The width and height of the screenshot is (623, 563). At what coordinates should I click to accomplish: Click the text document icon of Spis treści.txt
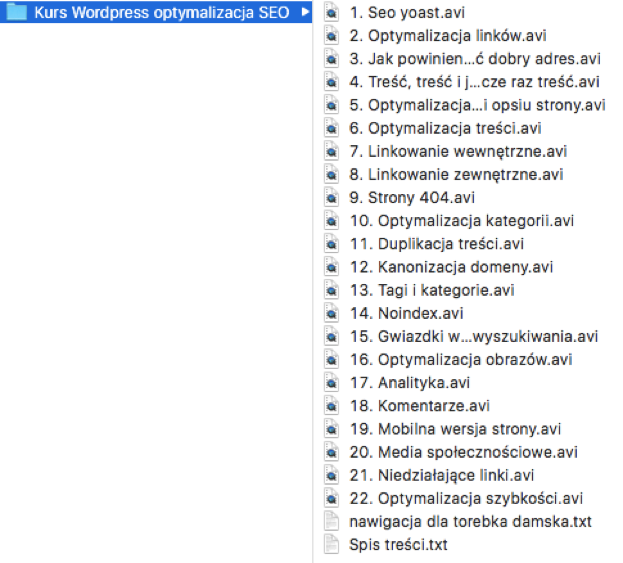pyautogui.click(x=331, y=544)
